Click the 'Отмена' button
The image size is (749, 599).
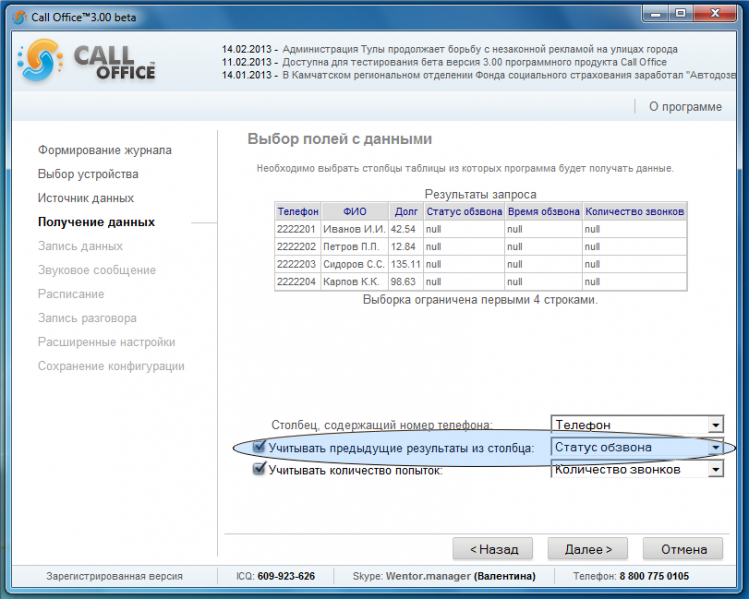pyautogui.click(x=683, y=549)
